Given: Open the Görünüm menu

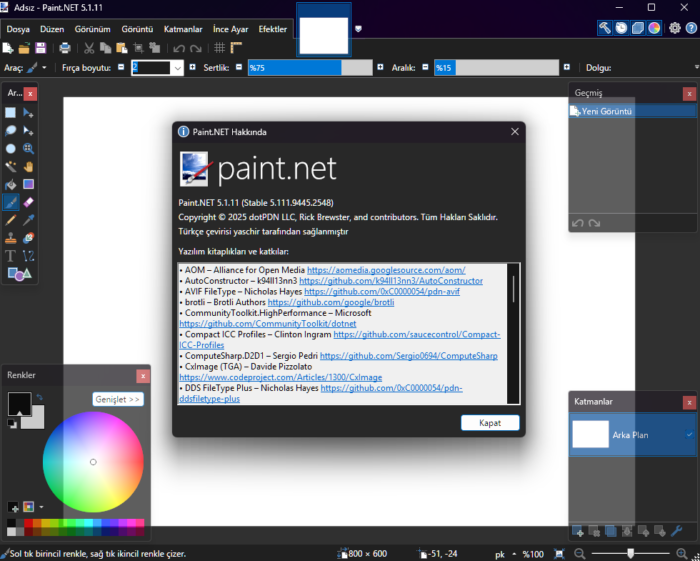Looking at the screenshot, I should point(92,29).
